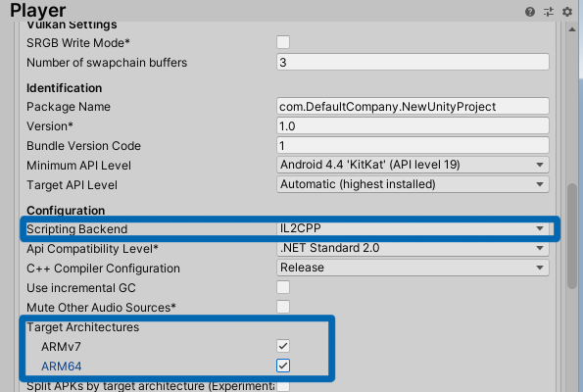Open the Target API Level dropdown
This screenshot has height=392, width=583.
[413, 184]
